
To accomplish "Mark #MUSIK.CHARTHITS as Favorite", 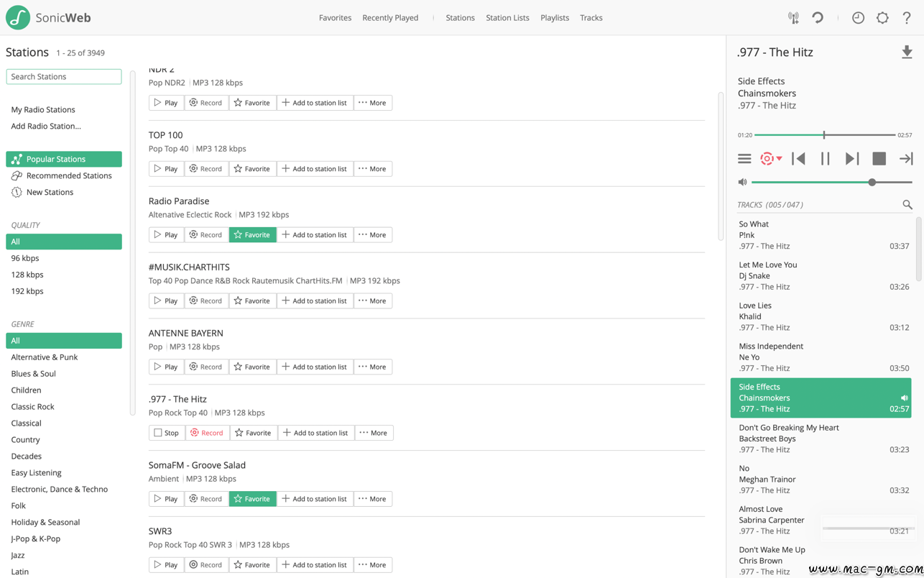I will (252, 301).
